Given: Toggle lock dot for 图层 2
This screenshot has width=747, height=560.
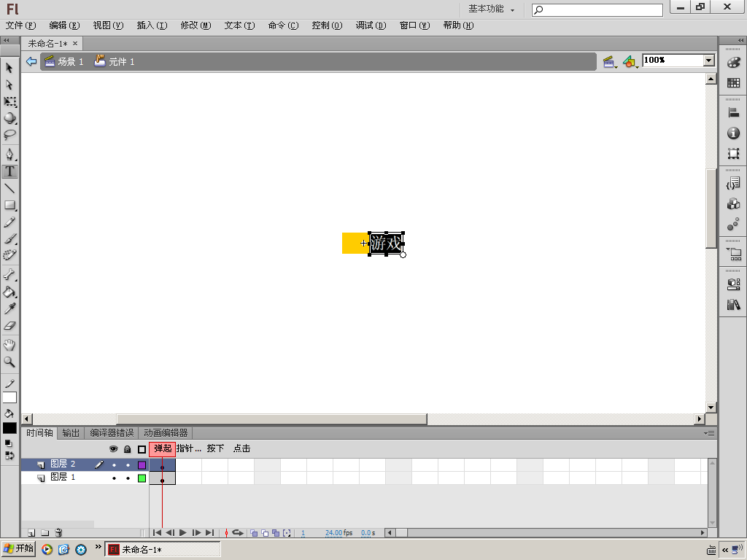Looking at the screenshot, I should click(x=128, y=464).
